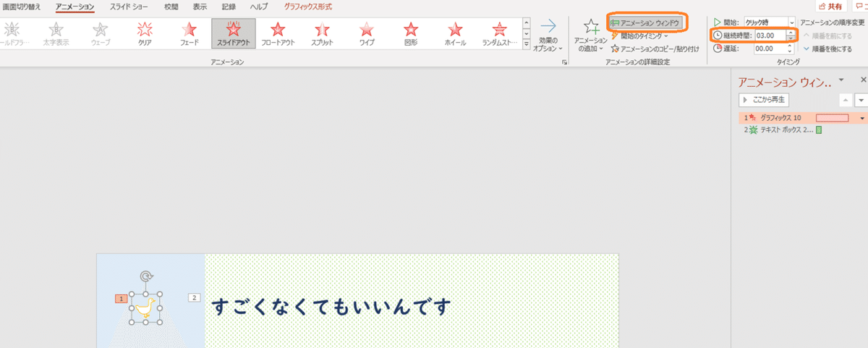The width and height of the screenshot is (868, 348).
Task: Apply the ホイール animation effect
Action: pos(455,33)
